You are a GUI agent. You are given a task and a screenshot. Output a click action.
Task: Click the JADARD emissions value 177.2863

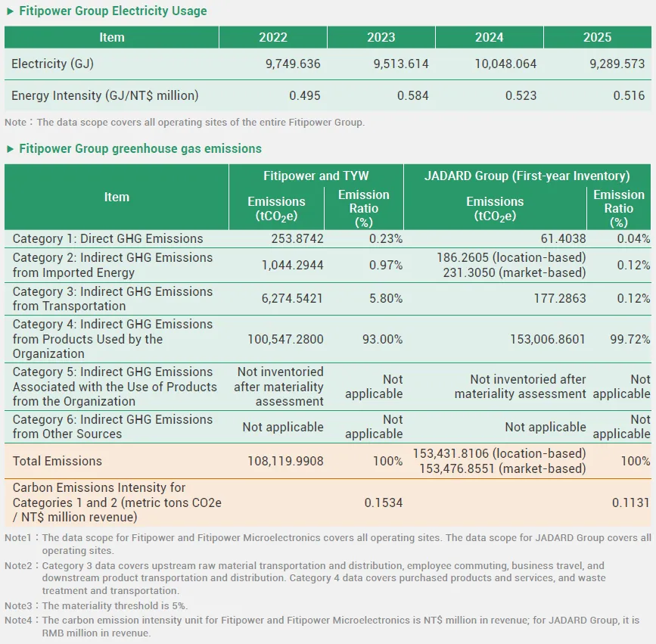[560, 298]
